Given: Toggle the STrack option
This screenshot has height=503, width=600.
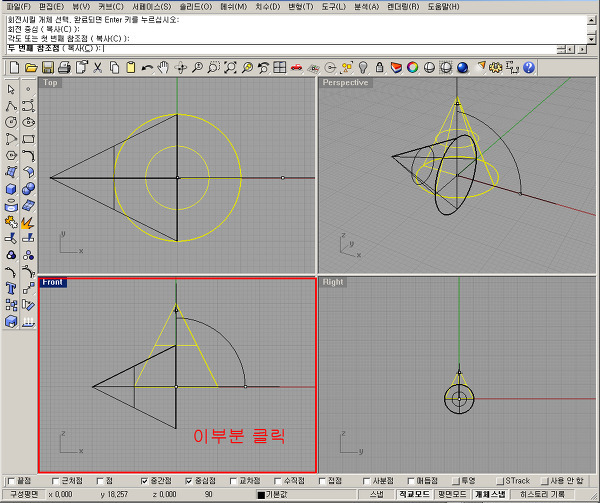Looking at the screenshot, I should click(x=499, y=481).
